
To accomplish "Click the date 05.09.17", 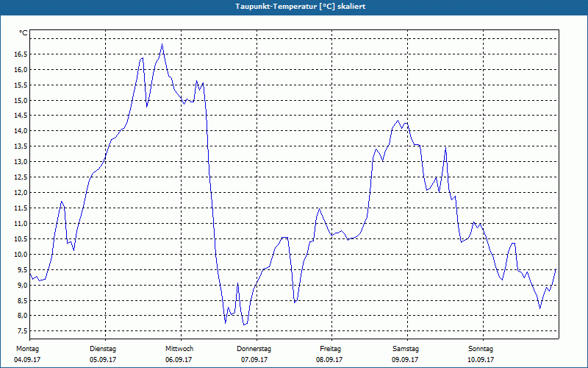I will (x=103, y=360).
